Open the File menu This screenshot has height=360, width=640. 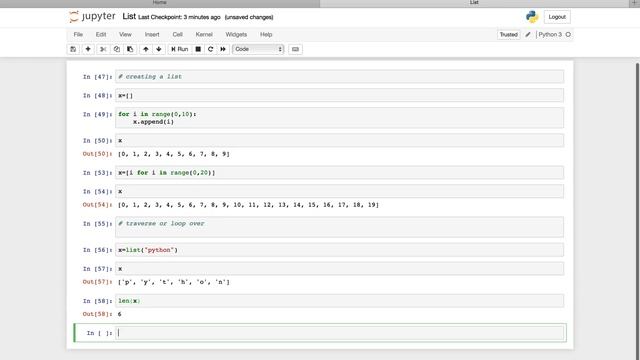pyautogui.click(x=78, y=34)
